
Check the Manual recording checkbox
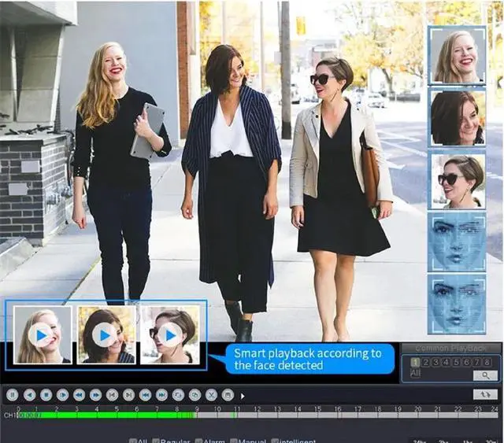tap(235, 441)
